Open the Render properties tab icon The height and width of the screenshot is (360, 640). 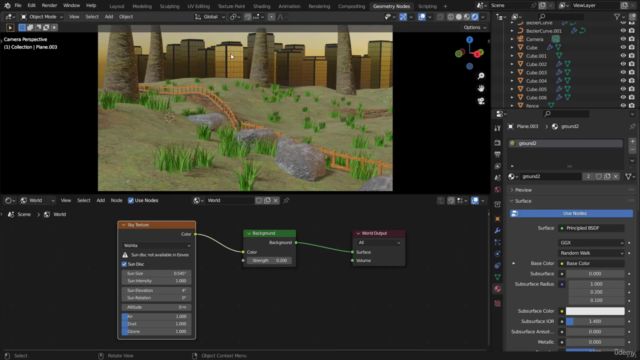coord(497,143)
